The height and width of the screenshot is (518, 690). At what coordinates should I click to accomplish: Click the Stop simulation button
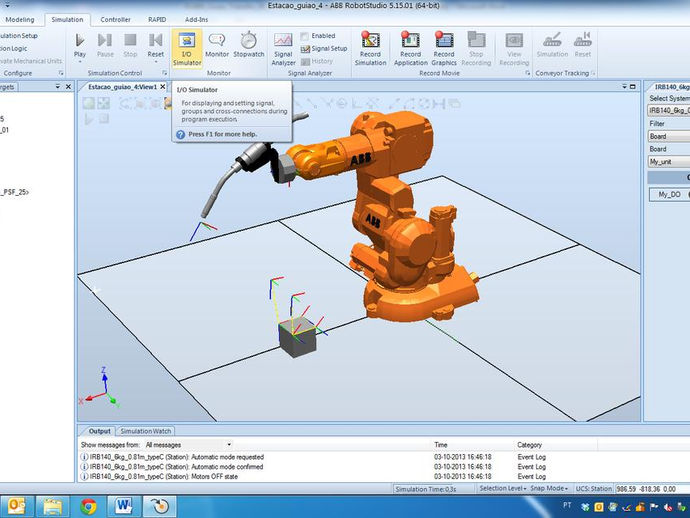tap(130, 44)
